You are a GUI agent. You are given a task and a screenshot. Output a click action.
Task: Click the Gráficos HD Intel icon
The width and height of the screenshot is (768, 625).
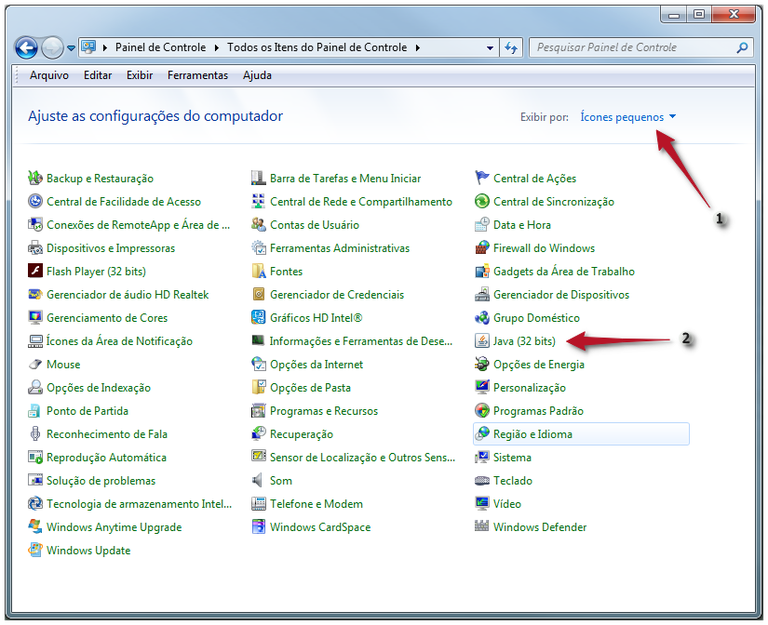pos(259,318)
